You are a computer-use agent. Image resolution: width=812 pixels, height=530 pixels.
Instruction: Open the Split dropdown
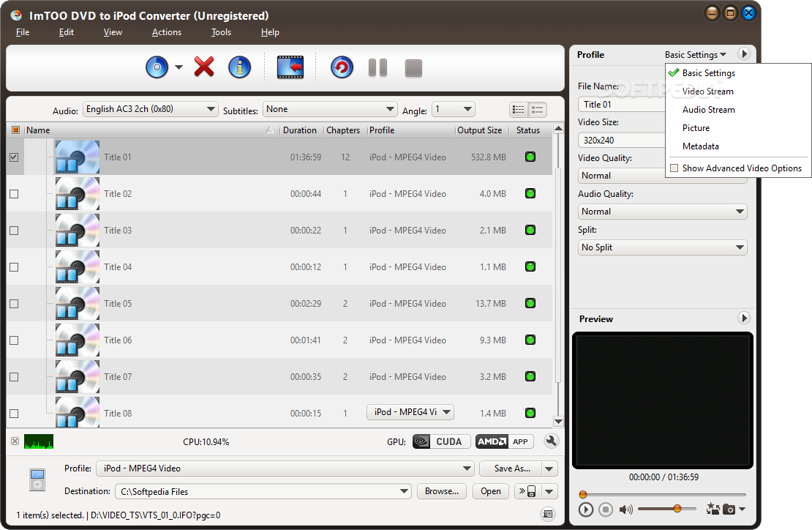pyautogui.click(x=662, y=247)
